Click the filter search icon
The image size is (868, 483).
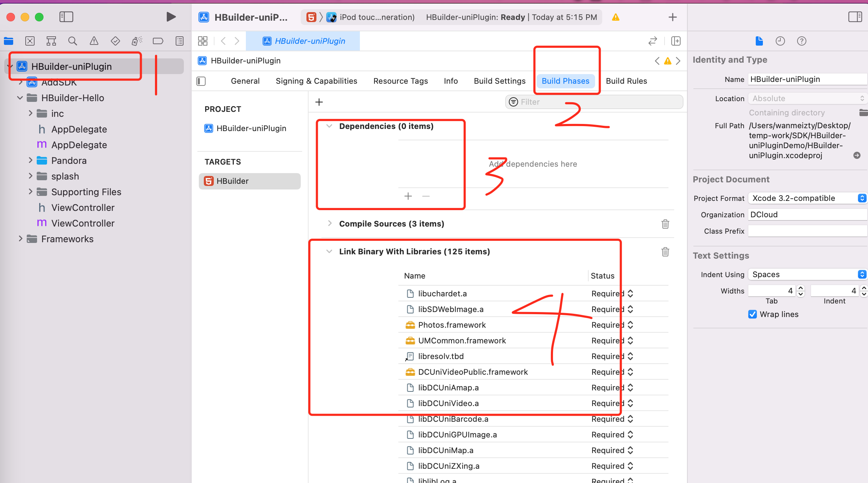click(512, 102)
